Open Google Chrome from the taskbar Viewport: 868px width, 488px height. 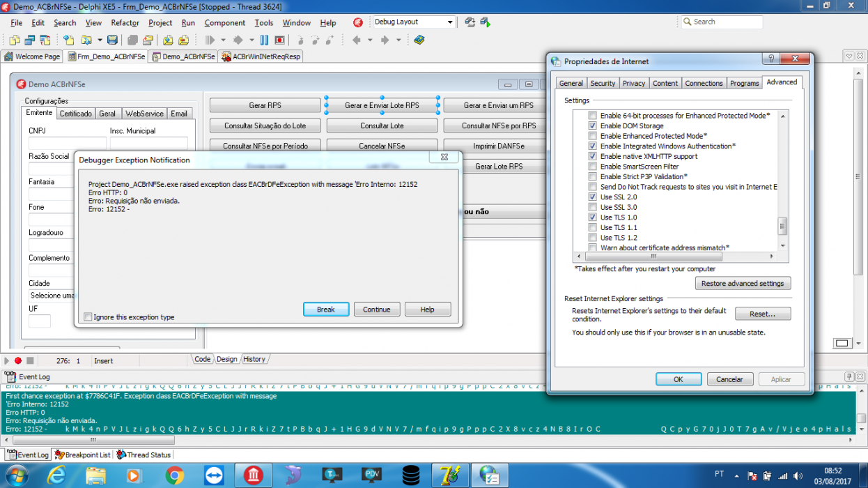[175, 475]
